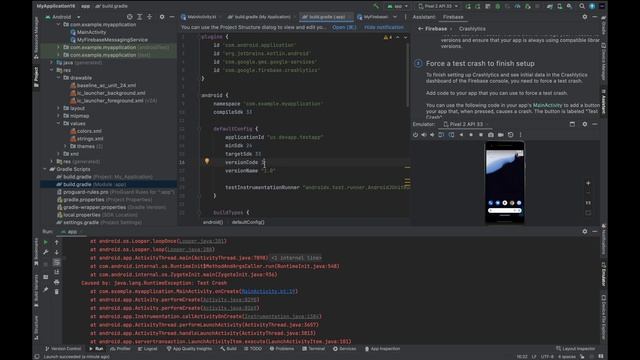
Task: Open Pixel 2 API 33 emulator tab
Action: pos(465,124)
